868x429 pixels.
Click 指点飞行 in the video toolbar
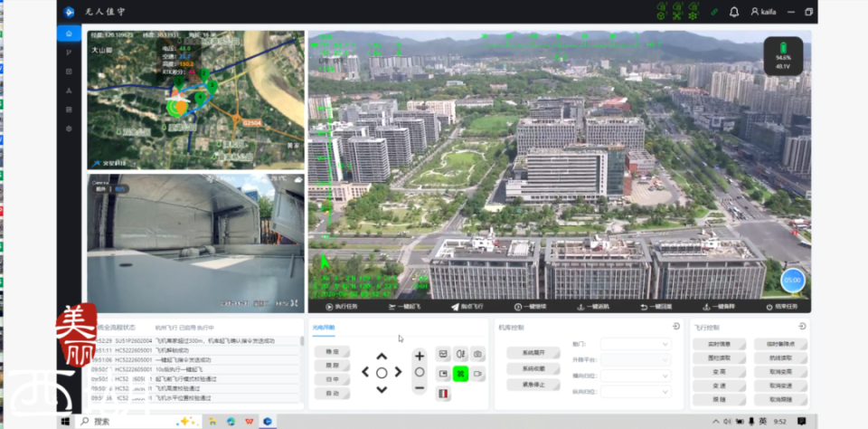point(467,307)
